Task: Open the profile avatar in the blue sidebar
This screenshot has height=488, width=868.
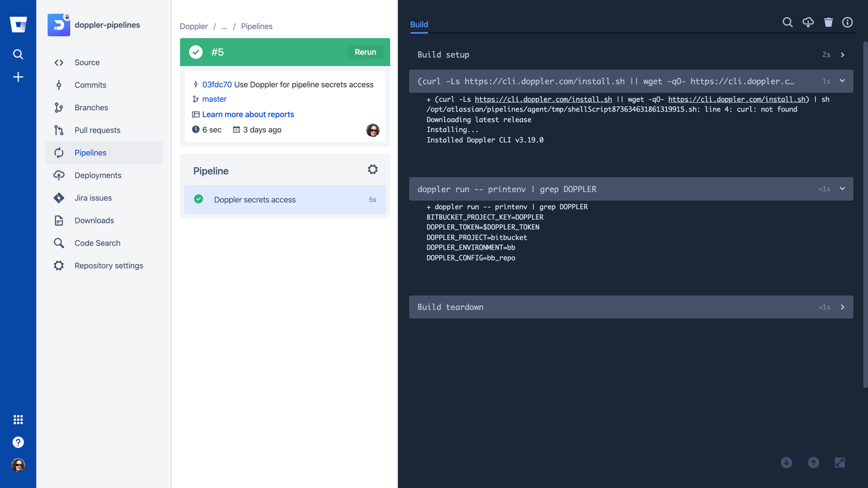Action: pyautogui.click(x=18, y=465)
